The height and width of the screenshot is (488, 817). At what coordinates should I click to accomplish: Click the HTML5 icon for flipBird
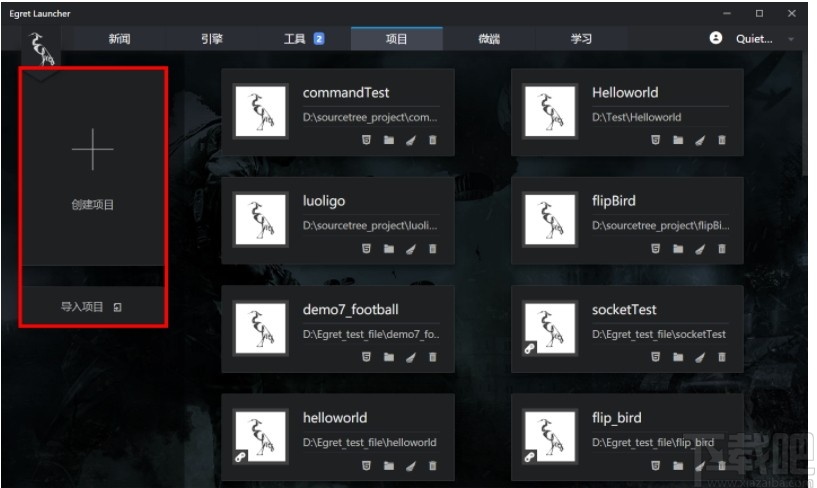pyautogui.click(x=655, y=248)
